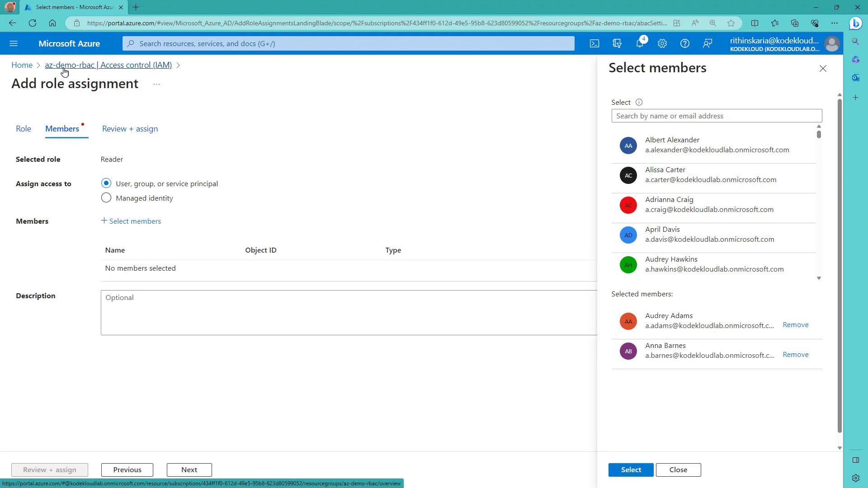Click browser refresh button
The image size is (868, 488).
tap(33, 23)
